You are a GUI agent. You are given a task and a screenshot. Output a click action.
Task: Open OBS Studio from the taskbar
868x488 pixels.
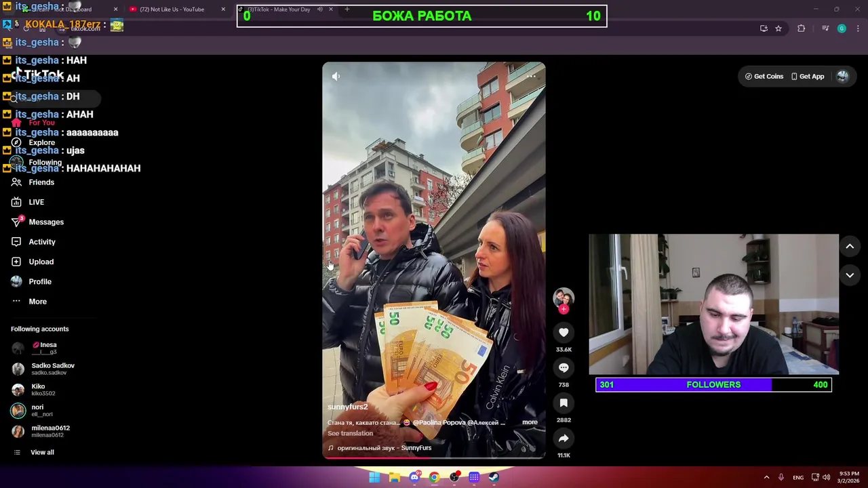point(454,477)
